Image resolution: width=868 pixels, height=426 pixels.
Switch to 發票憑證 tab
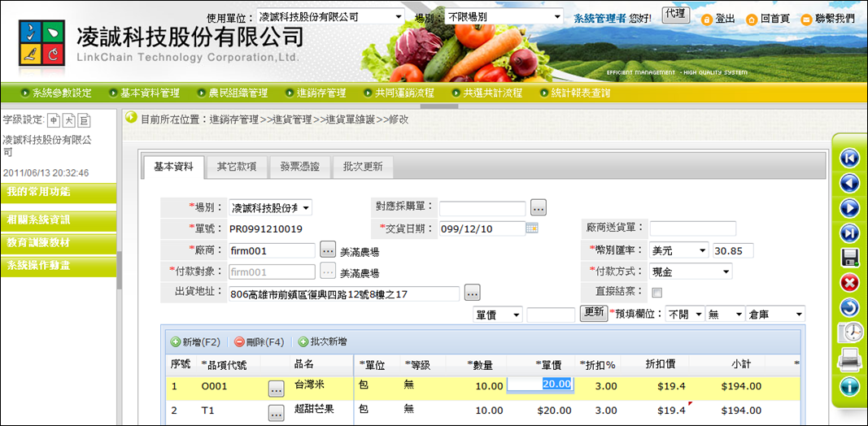300,167
